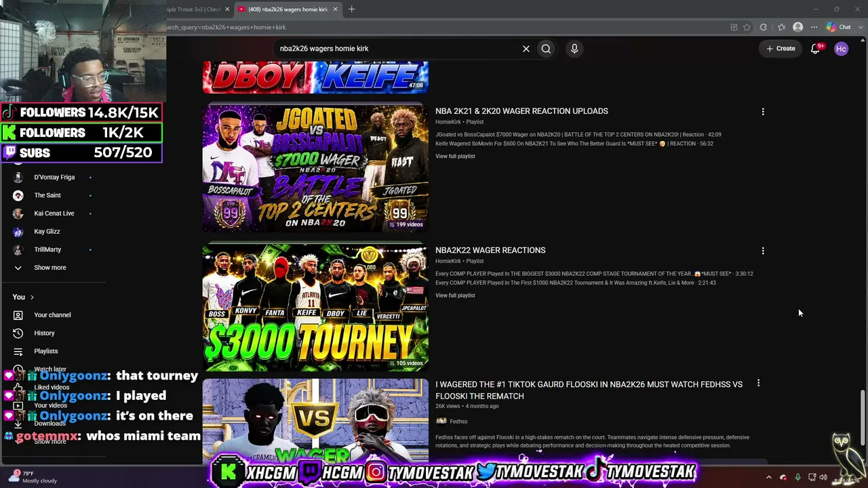Screen dimensions: 868x488
Task: Open browser extensions puzzle icon
Action: tap(764, 27)
